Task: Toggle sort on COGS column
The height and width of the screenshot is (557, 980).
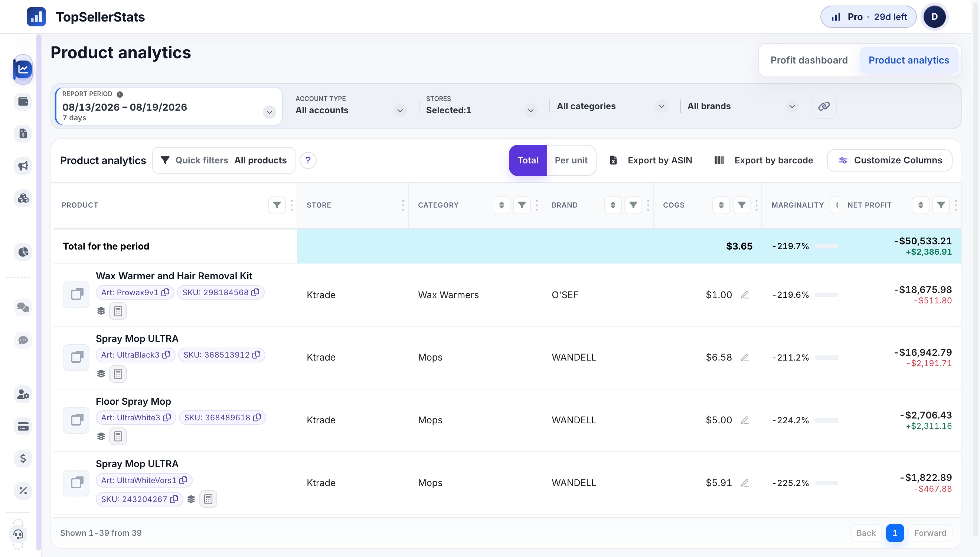Action: click(721, 205)
